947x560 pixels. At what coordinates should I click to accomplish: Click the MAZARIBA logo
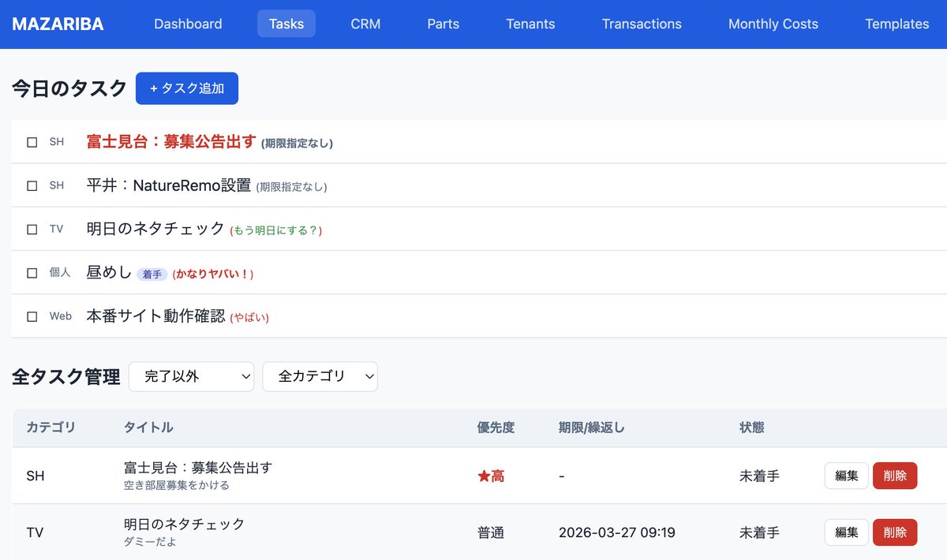56,24
